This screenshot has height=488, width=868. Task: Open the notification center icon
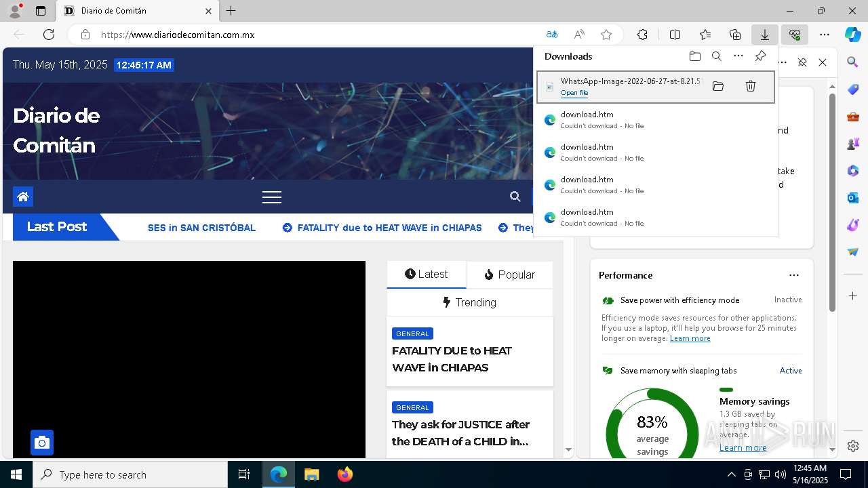[x=846, y=474]
